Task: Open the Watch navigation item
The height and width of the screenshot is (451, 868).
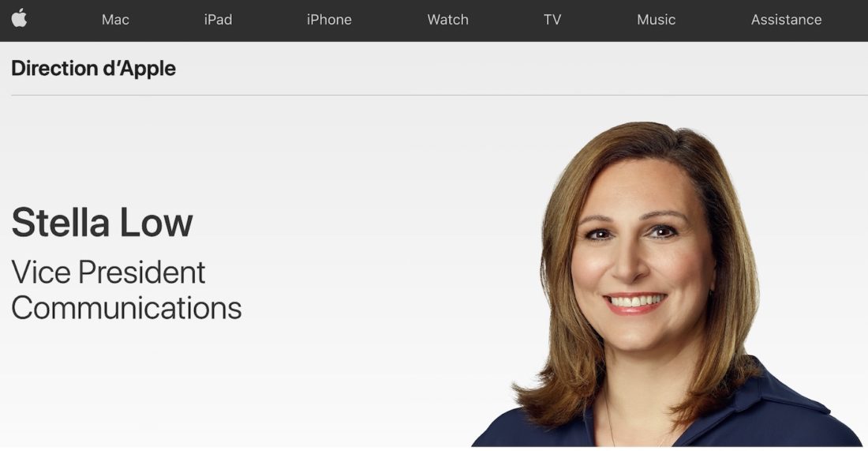Action: [447, 20]
